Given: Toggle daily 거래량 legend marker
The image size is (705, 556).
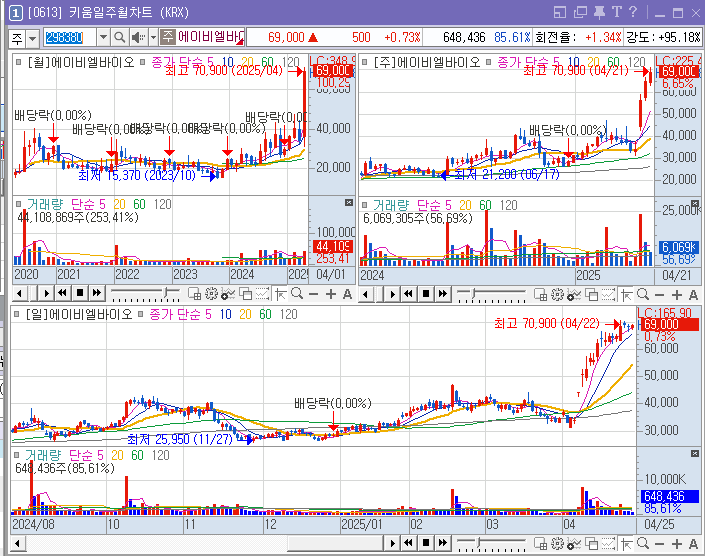Looking at the screenshot, I should click(x=17, y=455).
